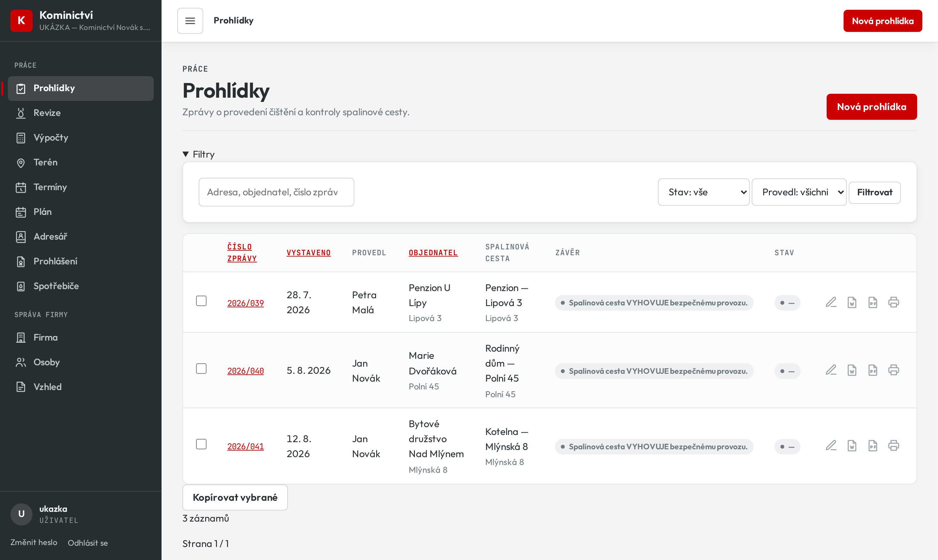Open Termíny in sidebar
This screenshot has width=938, height=560.
click(x=81, y=187)
